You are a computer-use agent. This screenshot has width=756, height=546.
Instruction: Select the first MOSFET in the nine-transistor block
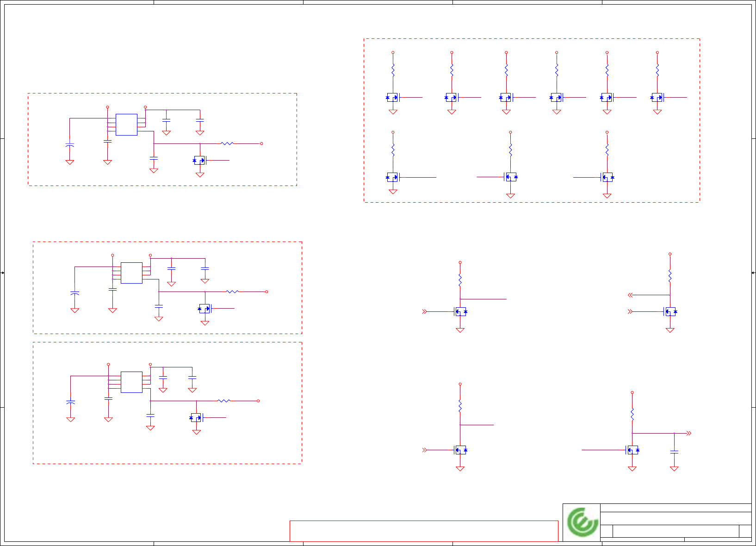point(393,98)
